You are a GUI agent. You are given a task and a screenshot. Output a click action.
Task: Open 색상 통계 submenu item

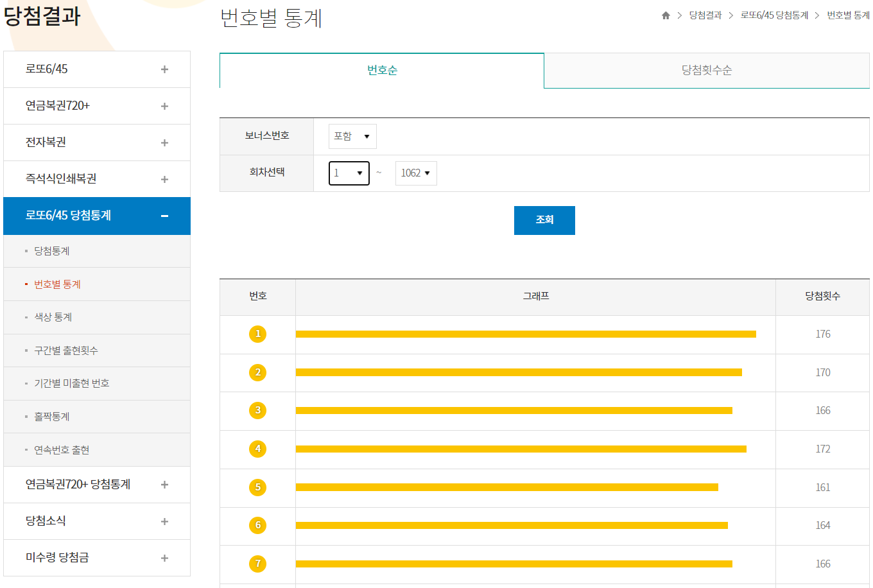[x=53, y=317]
